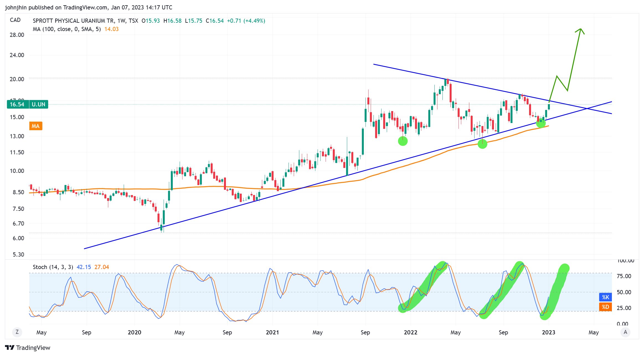The height and width of the screenshot is (356, 644).
Task: Click the orange MA label tag
Action: coord(35,126)
